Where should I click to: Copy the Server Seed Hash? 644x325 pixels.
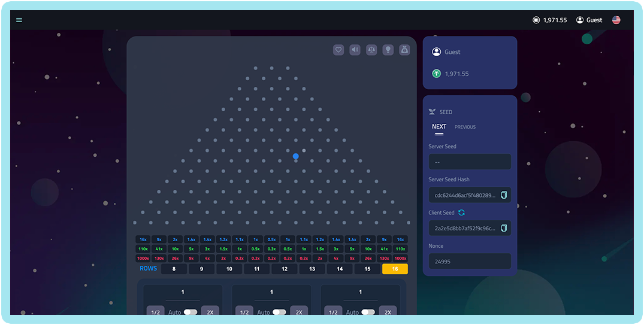point(504,195)
